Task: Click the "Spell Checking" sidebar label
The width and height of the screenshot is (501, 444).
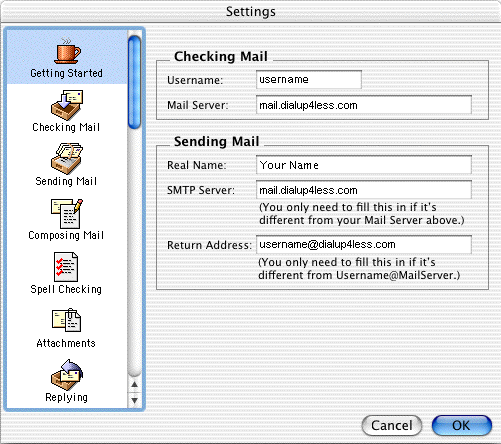Action: click(x=66, y=289)
